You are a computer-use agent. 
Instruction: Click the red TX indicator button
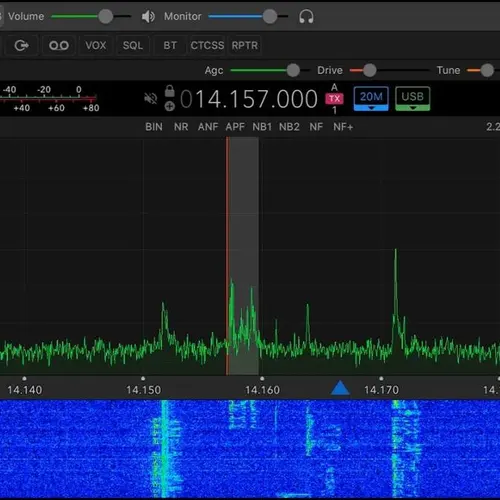[334, 99]
